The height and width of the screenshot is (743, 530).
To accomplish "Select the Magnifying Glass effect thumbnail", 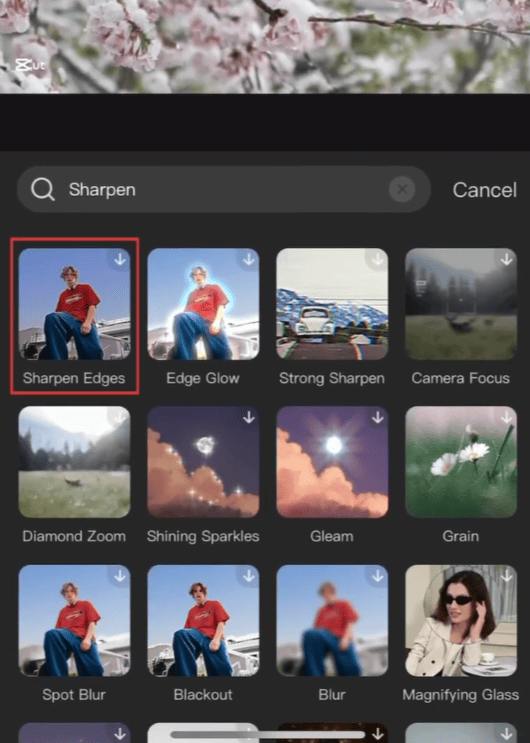I will pos(461,620).
